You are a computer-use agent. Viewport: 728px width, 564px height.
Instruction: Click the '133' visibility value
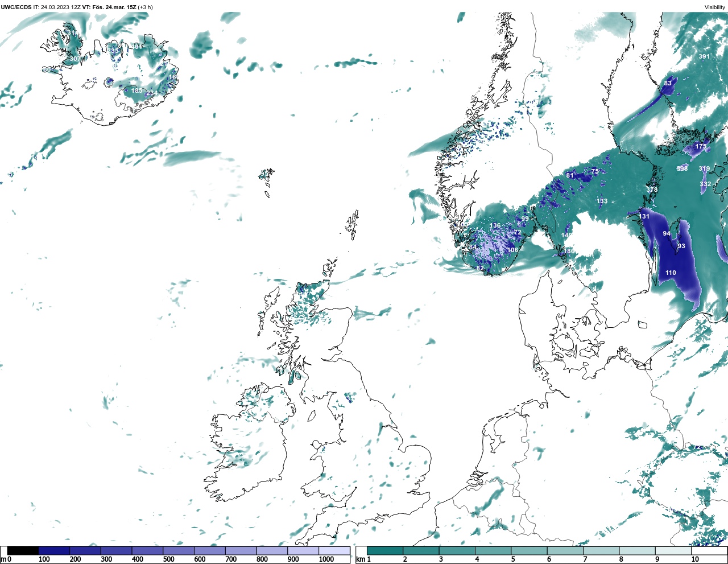[x=602, y=201]
